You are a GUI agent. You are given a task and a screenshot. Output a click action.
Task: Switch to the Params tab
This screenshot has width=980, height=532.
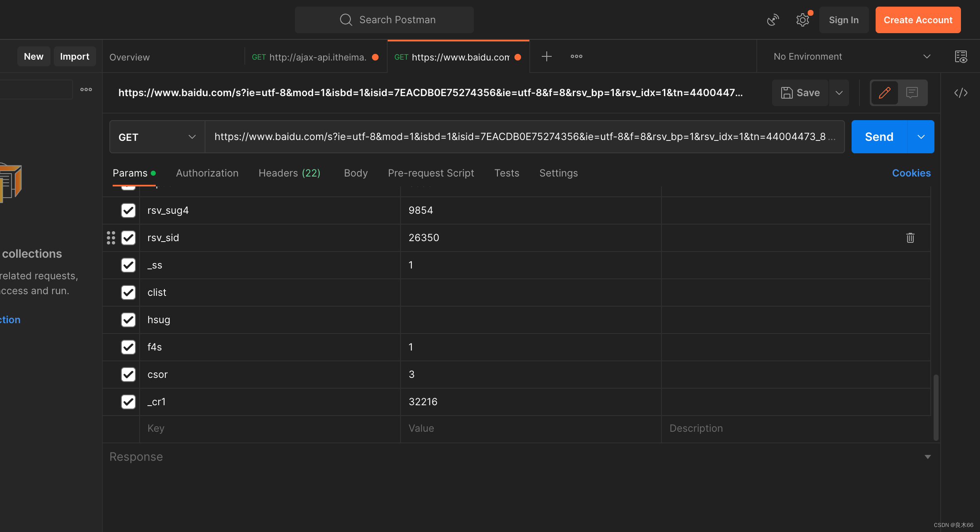point(134,173)
